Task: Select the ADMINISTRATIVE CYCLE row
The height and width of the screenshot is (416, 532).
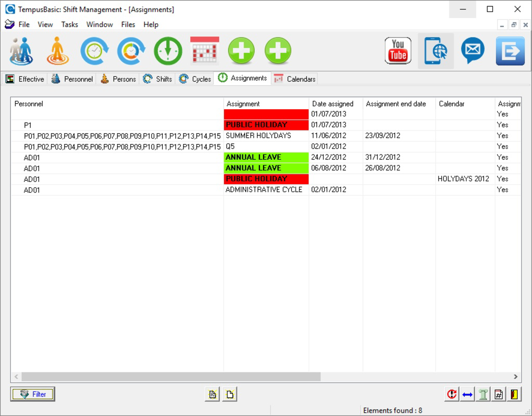Action: pos(266,190)
